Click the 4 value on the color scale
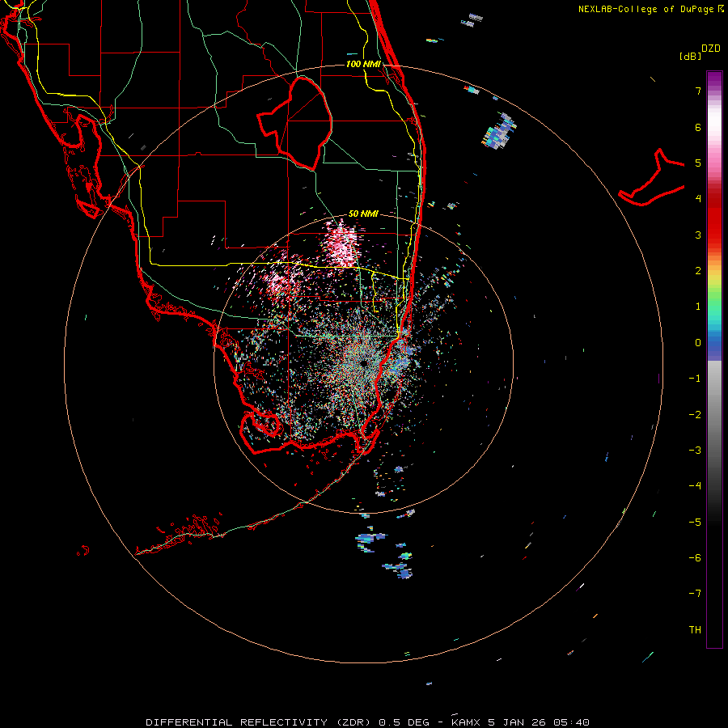This screenshot has height=728, width=728. pyautogui.click(x=698, y=199)
